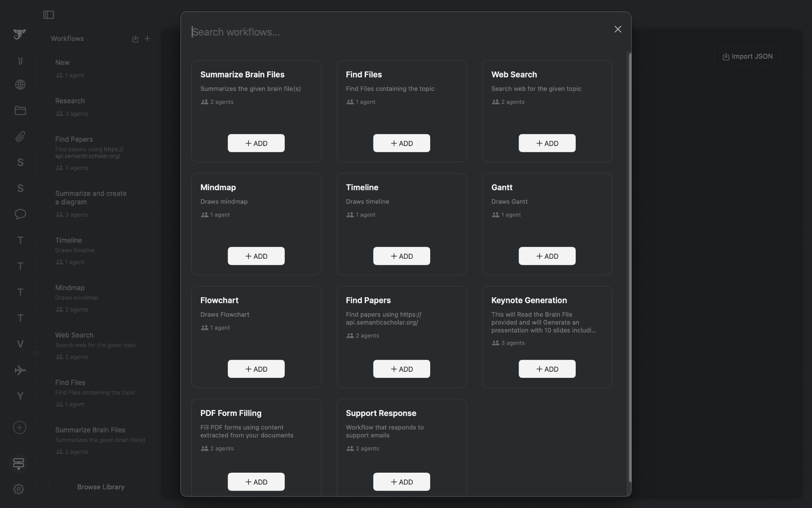This screenshot has width=812, height=508.
Task: Open the globe web icon in sidebar
Action: [20, 85]
